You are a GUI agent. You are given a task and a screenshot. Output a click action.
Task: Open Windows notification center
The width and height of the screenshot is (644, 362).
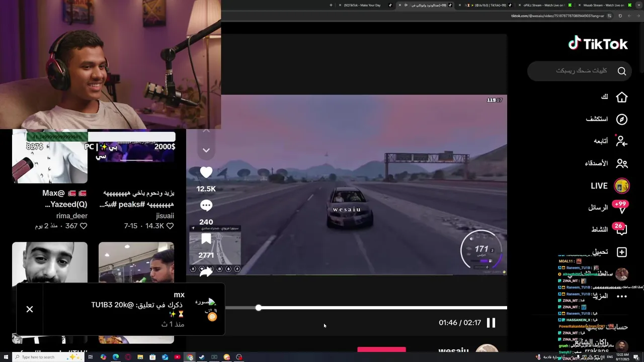pos(636,357)
